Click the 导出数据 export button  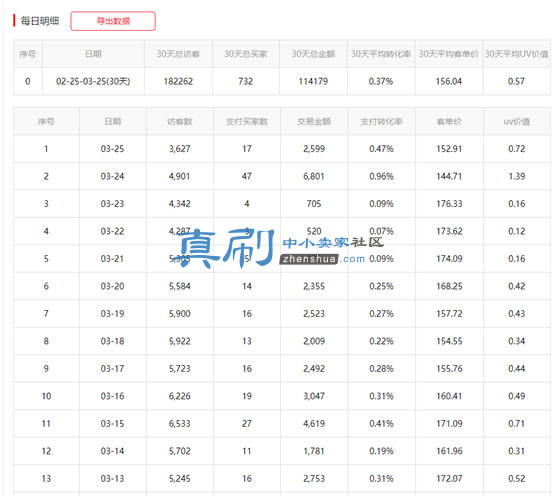[113, 21]
